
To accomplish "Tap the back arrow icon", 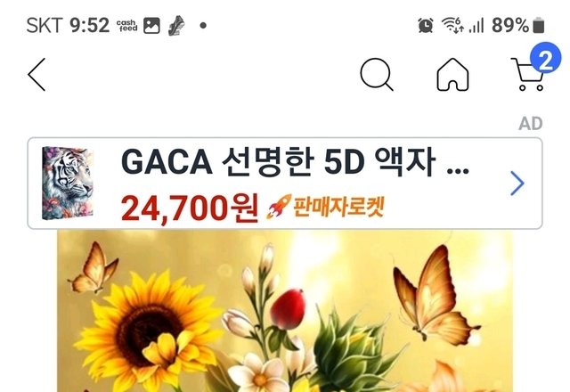I will [x=37, y=75].
